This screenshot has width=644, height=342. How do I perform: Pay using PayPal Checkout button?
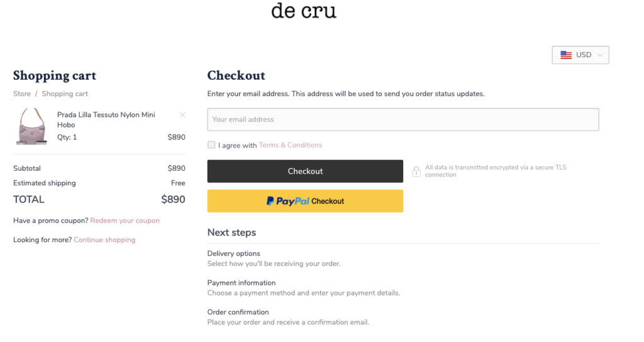[305, 201]
